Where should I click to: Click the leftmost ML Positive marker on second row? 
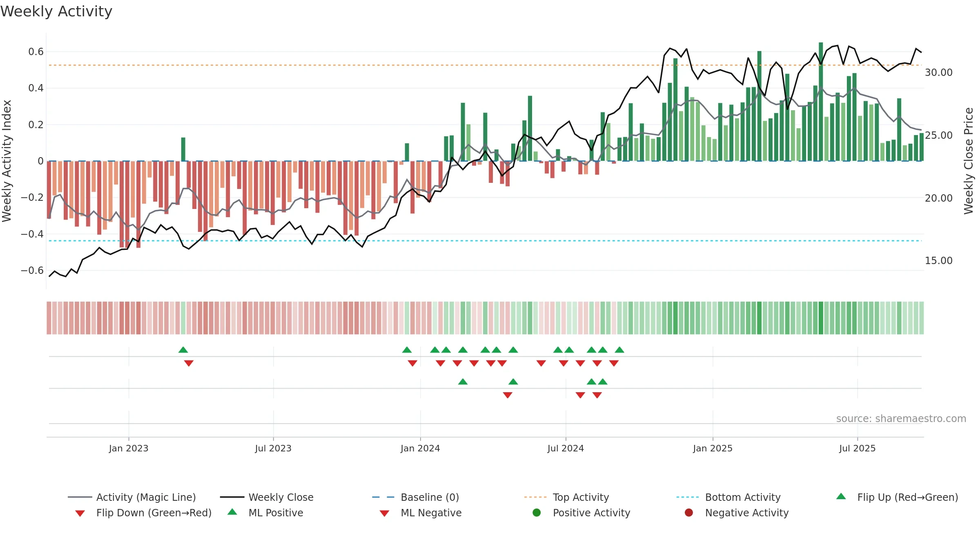pos(463,382)
